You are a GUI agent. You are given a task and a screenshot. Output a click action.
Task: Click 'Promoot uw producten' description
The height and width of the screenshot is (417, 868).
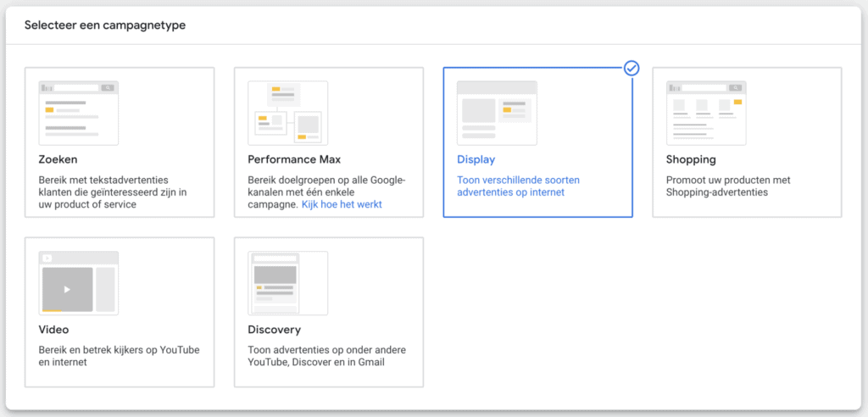(728, 186)
